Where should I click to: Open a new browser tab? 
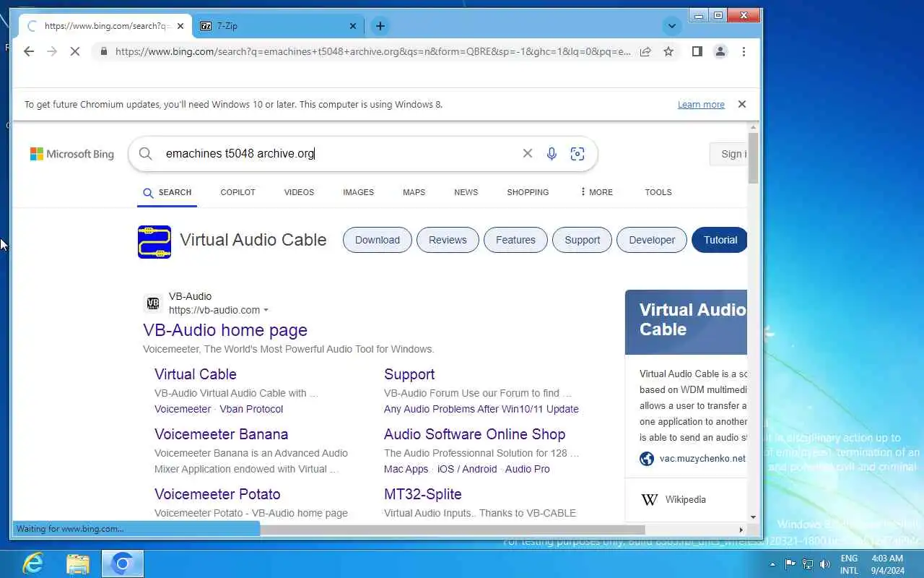point(380,26)
